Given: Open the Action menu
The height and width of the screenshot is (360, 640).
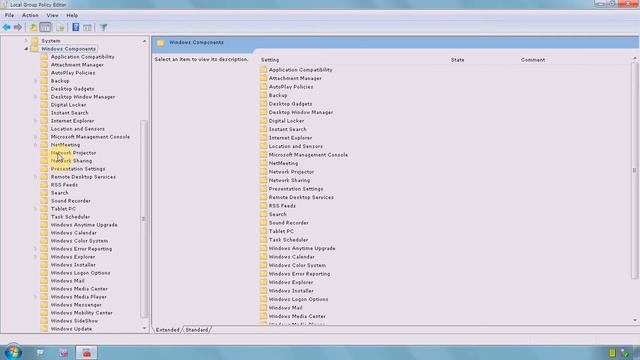Looking at the screenshot, I should click(30, 15).
